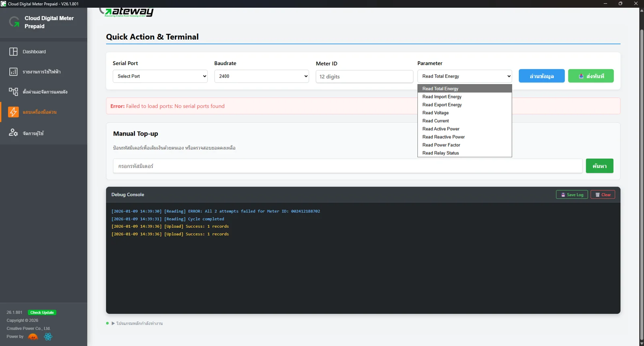Open the layout settings diagram icon

(13, 92)
